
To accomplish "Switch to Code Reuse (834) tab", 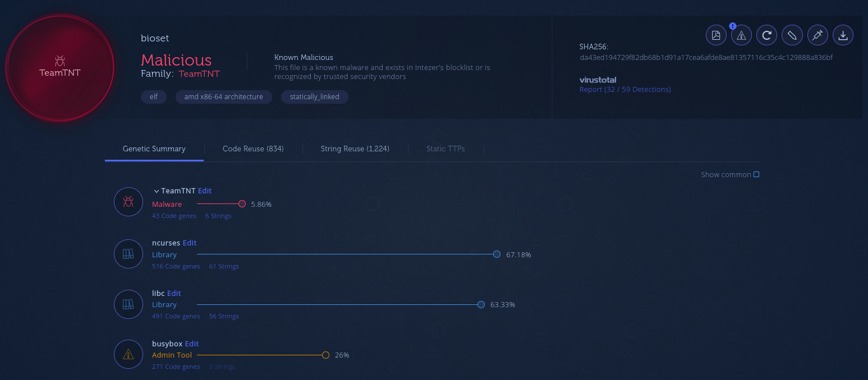I will tap(253, 149).
